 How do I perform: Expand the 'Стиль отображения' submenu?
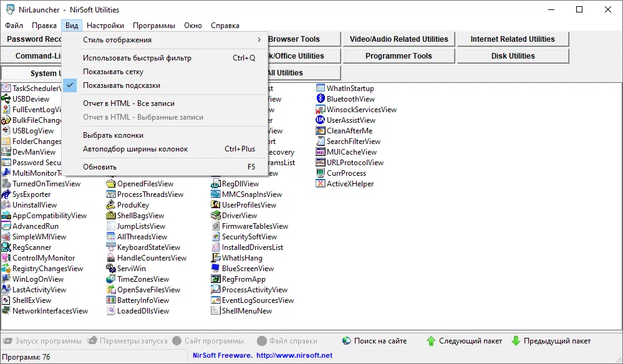pos(165,40)
